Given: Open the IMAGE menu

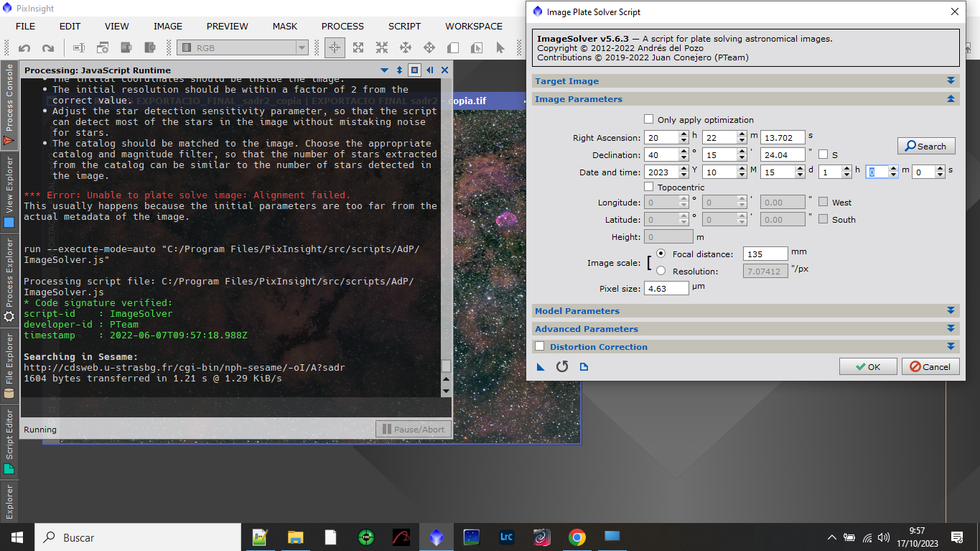Looking at the screenshot, I should tap(167, 26).
